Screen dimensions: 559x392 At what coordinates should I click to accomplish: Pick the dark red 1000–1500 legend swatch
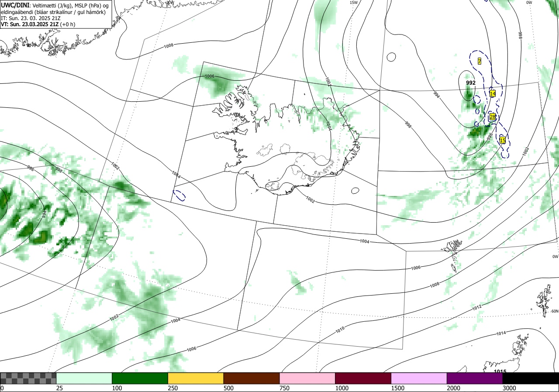pyautogui.click(x=363, y=378)
